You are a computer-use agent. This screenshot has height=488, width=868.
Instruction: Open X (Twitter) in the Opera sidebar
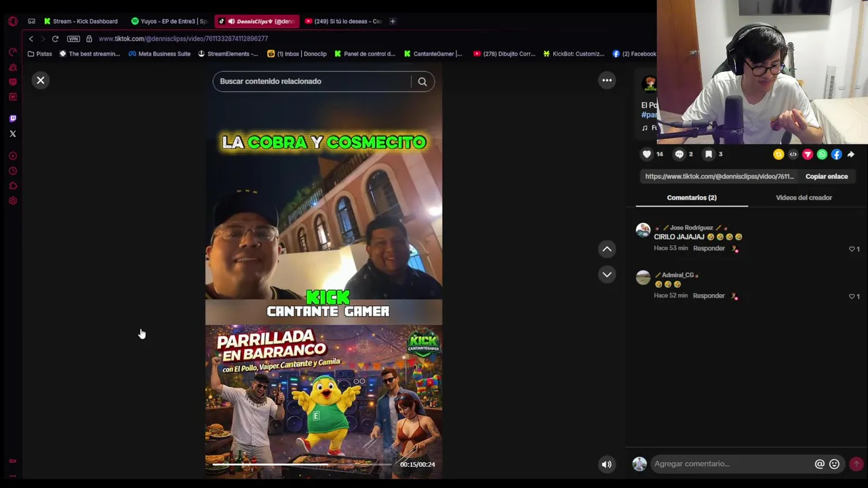point(12,134)
